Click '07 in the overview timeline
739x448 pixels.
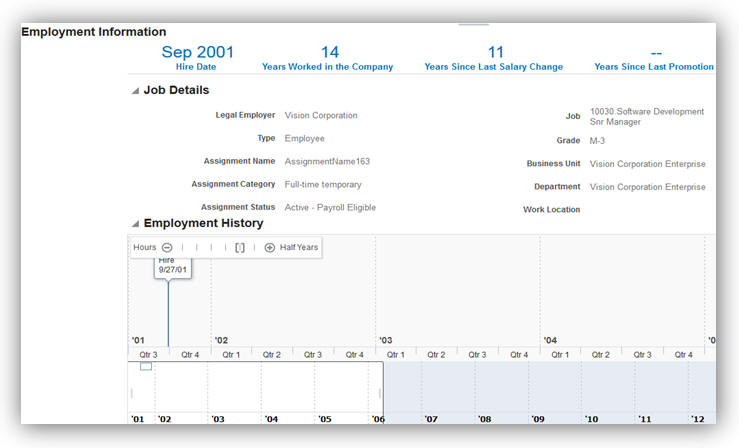click(431, 419)
